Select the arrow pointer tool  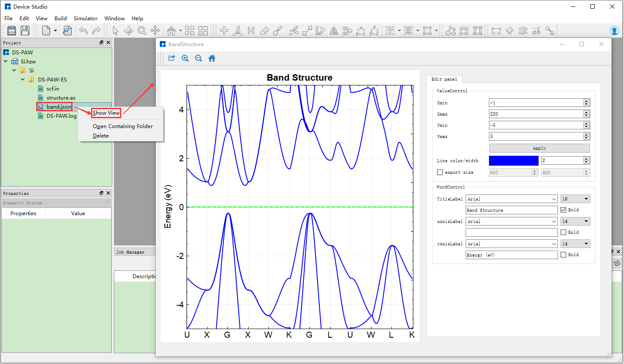(x=115, y=31)
